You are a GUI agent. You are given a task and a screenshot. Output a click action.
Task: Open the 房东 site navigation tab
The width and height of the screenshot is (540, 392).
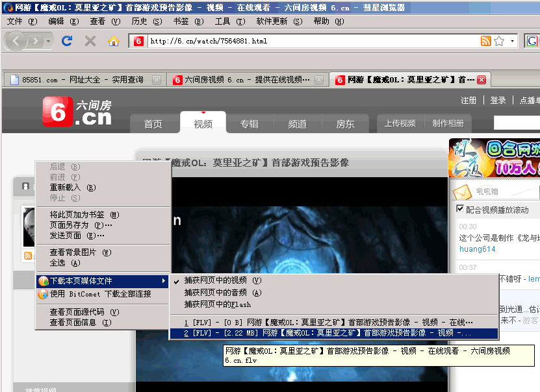[x=345, y=124]
